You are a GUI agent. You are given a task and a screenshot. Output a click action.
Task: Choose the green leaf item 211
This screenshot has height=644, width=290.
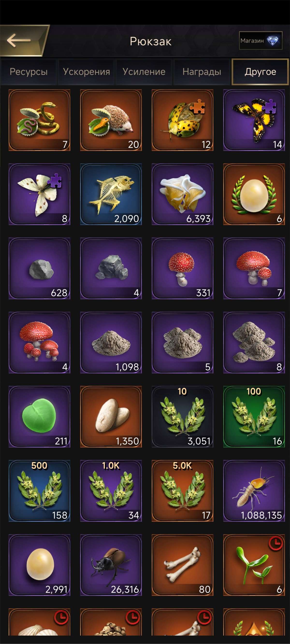(x=39, y=417)
